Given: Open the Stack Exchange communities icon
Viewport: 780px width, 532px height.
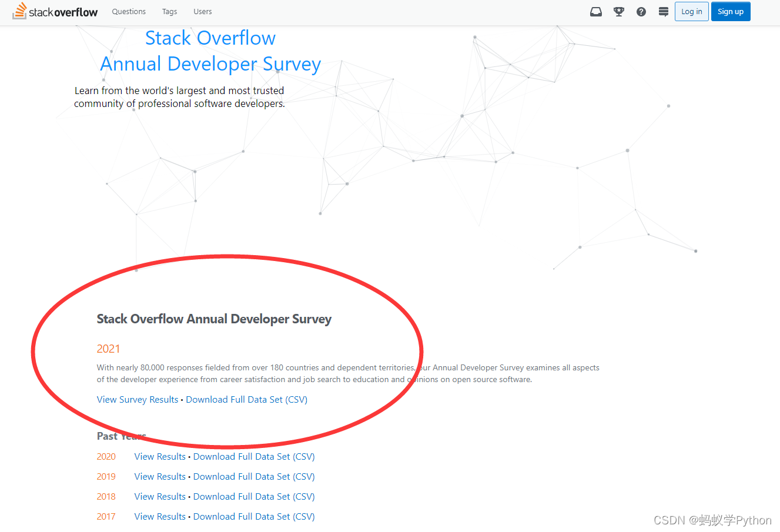Looking at the screenshot, I should [663, 11].
